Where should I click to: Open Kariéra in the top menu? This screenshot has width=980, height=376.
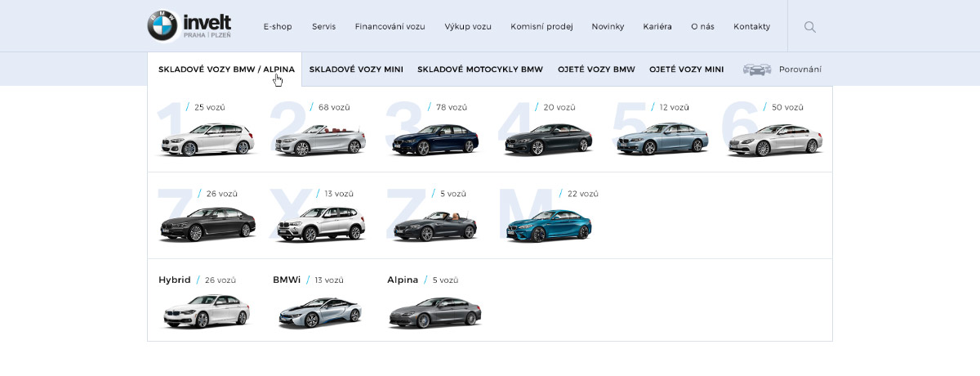[x=657, y=27]
